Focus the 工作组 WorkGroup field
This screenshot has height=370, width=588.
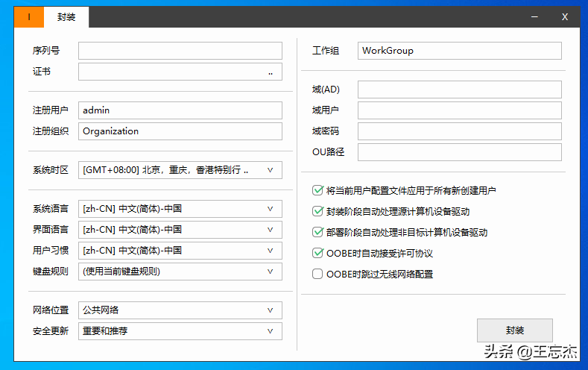[459, 51]
